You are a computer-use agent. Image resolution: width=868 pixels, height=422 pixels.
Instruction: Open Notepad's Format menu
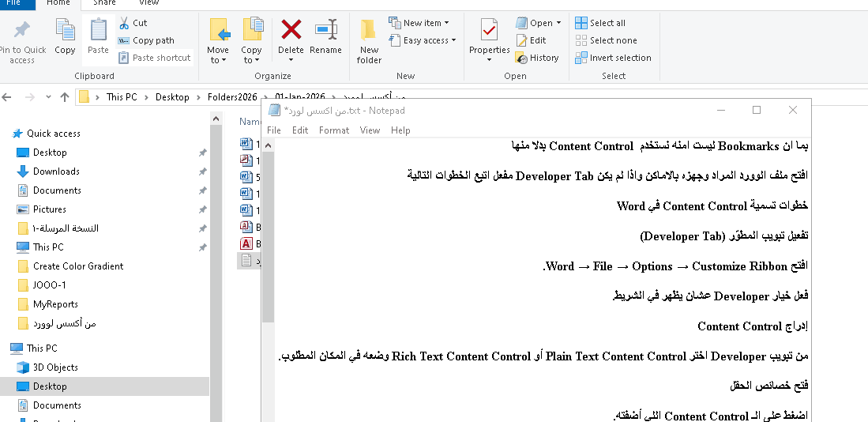click(x=333, y=130)
